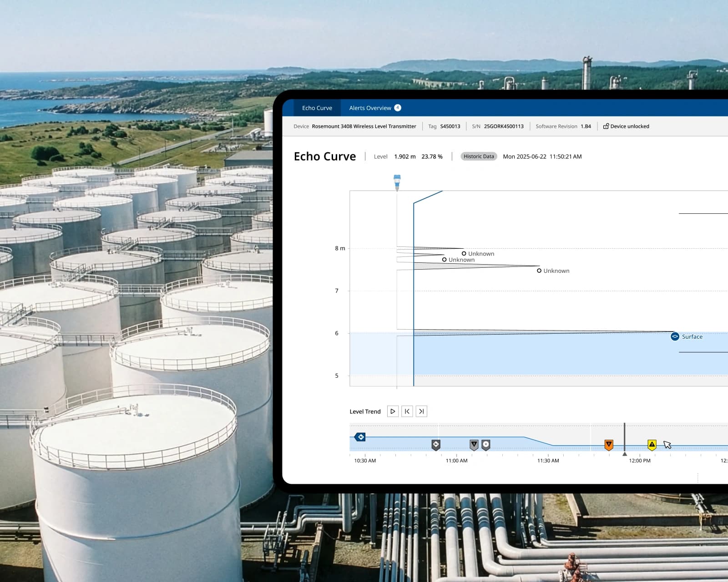
Task: Open the Alerts Overview tab
Action: [x=370, y=108]
